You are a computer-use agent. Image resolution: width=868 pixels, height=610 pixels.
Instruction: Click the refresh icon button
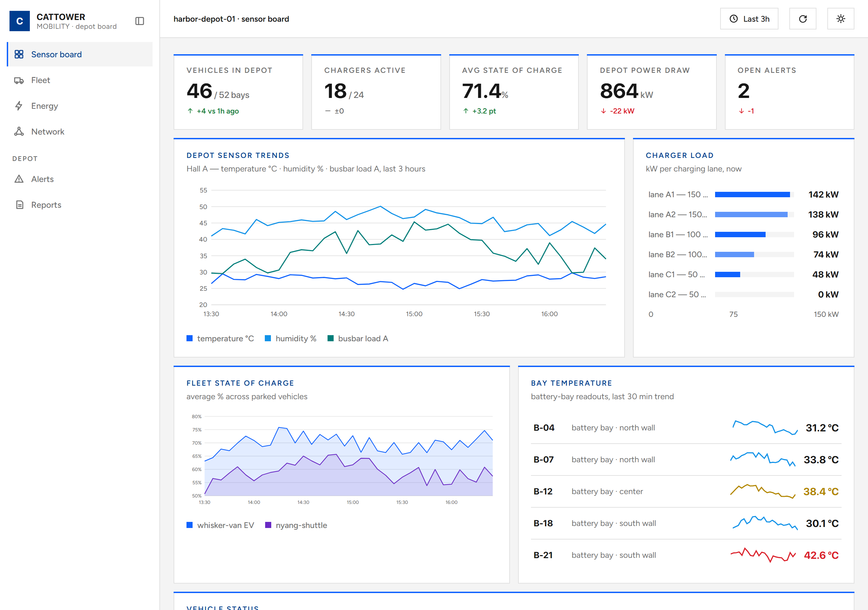[x=803, y=19]
